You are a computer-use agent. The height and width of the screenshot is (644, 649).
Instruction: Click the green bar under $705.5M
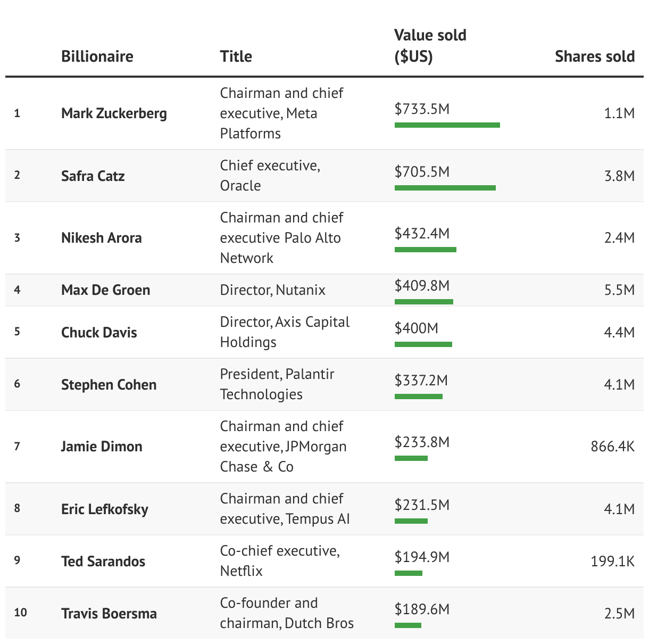click(x=445, y=188)
